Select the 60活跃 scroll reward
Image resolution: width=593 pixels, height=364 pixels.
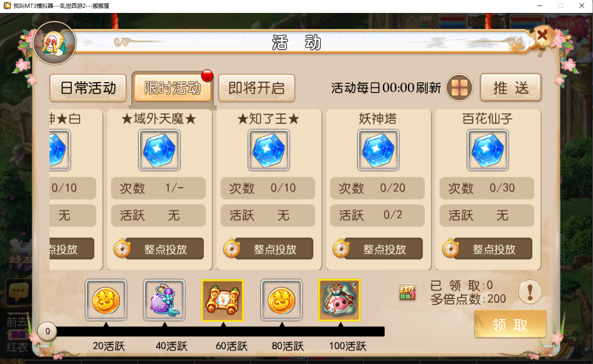click(x=223, y=300)
